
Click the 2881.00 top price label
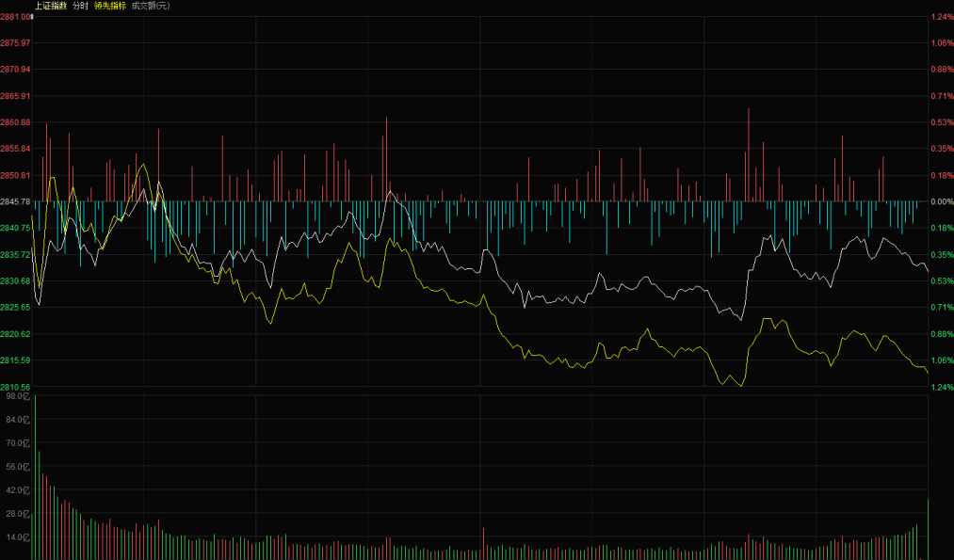point(15,17)
